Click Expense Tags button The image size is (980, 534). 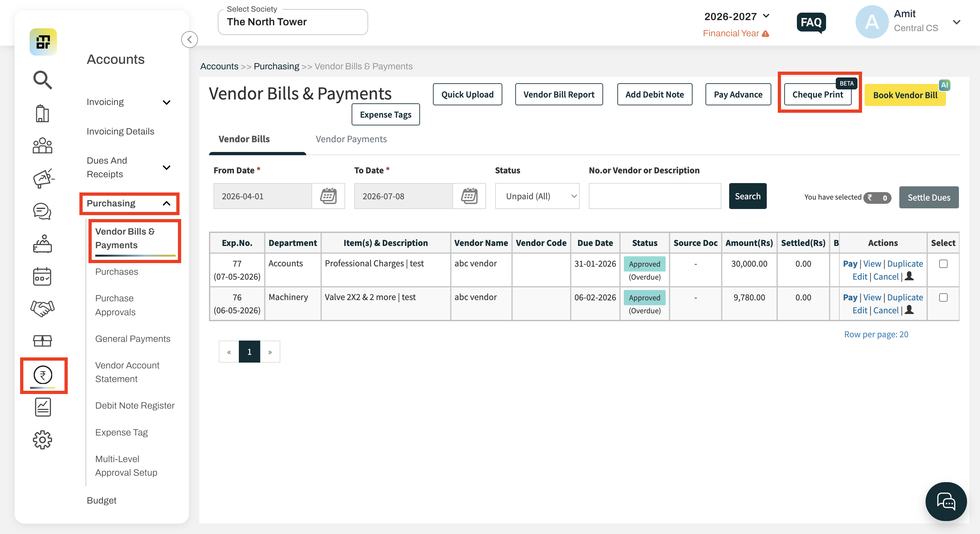coord(385,114)
